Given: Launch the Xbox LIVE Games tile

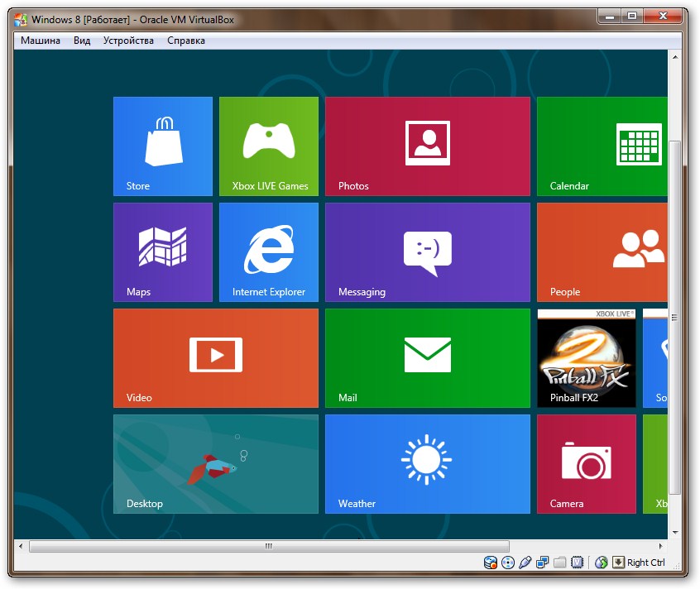Looking at the screenshot, I should coord(269,146).
